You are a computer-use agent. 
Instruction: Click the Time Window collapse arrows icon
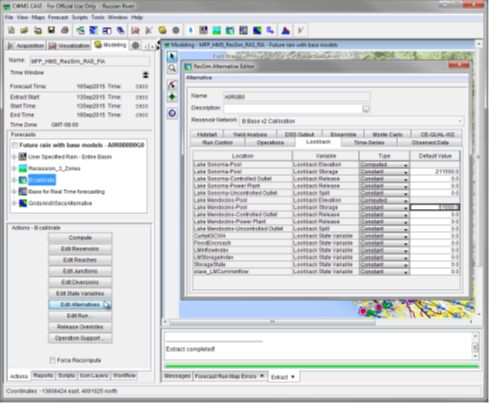146,75
